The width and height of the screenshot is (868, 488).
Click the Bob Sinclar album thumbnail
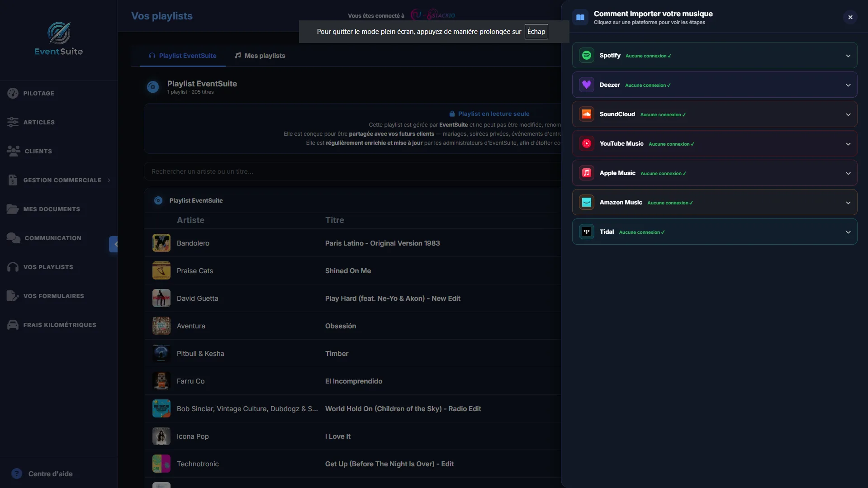point(161,408)
